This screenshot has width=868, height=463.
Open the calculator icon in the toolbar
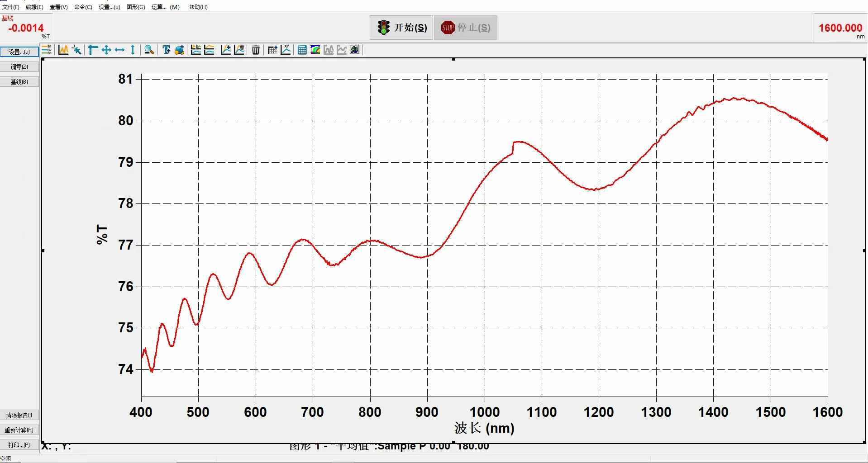coord(302,50)
